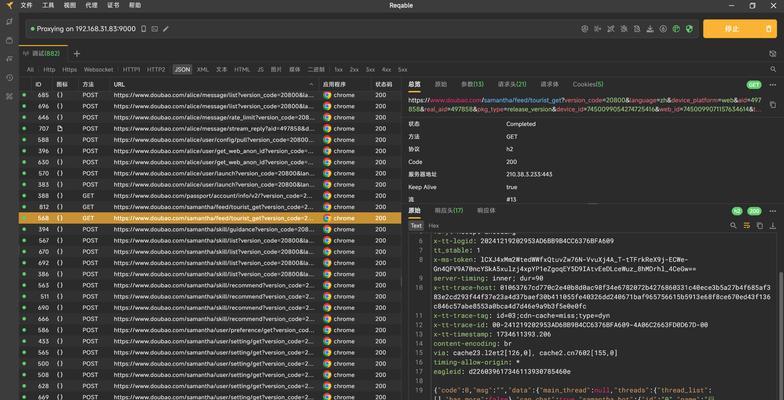Open the lowest visible left sidebar icon

coord(10,96)
